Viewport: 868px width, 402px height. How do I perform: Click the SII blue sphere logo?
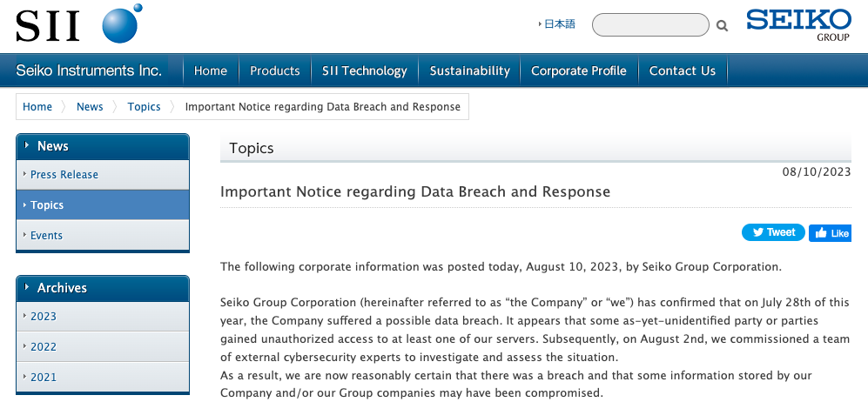121,23
